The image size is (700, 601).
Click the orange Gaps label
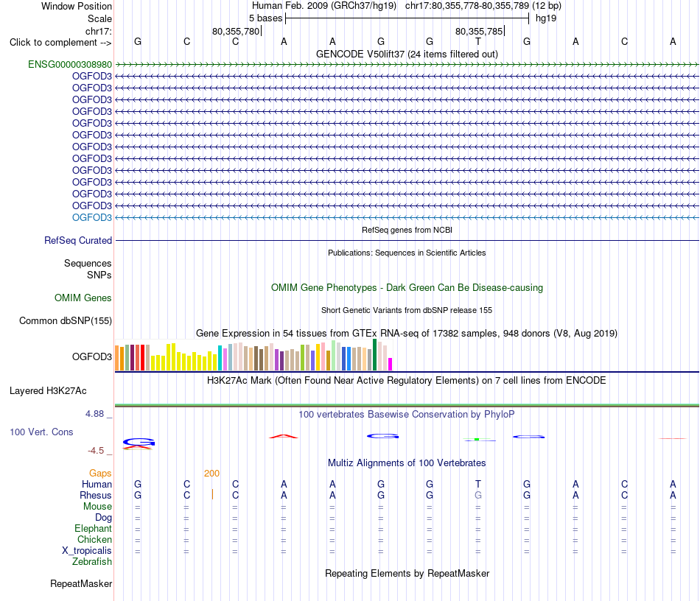pos(100,473)
